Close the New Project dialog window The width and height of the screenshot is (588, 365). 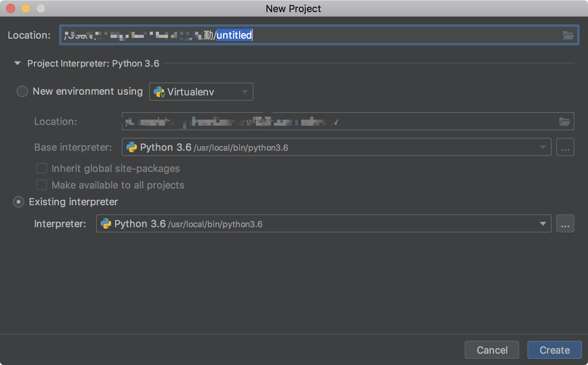point(11,8)
